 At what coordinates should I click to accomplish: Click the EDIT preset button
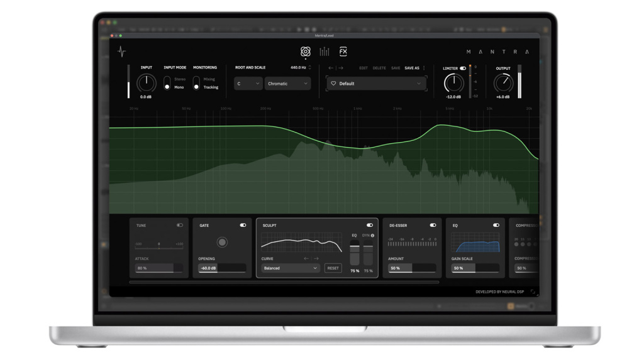(x=364, y=68)
